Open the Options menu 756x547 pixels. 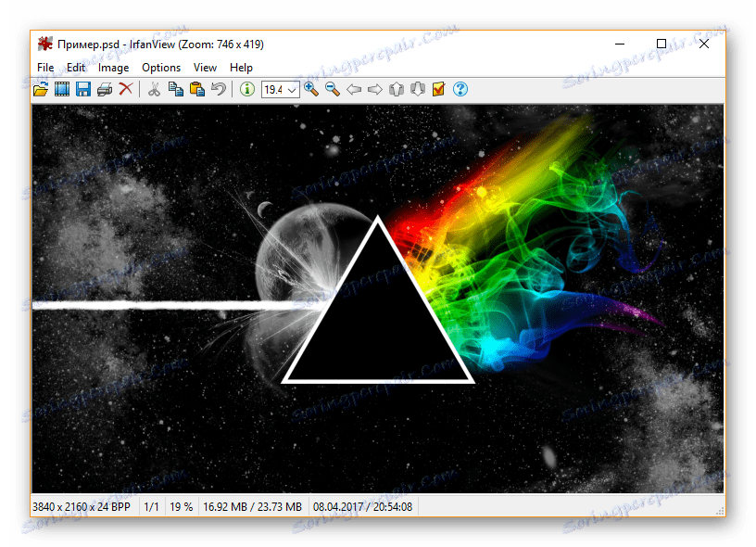161,68
